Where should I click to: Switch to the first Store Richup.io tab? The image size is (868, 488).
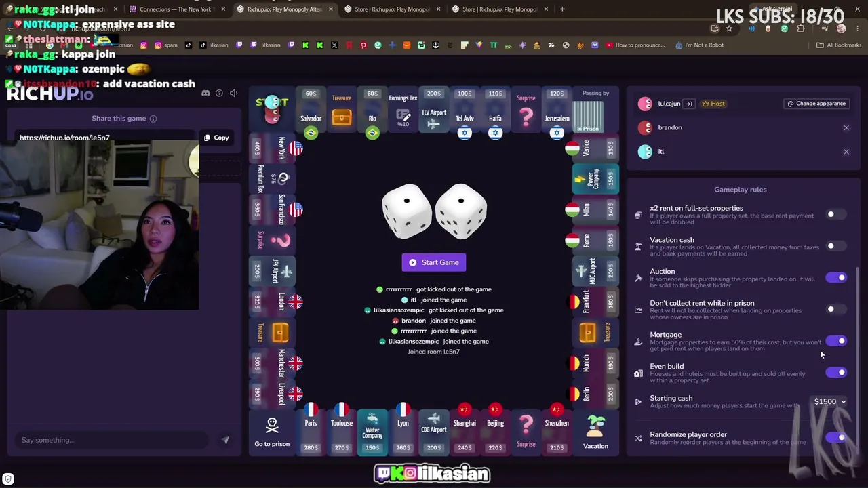click(391, 9)
